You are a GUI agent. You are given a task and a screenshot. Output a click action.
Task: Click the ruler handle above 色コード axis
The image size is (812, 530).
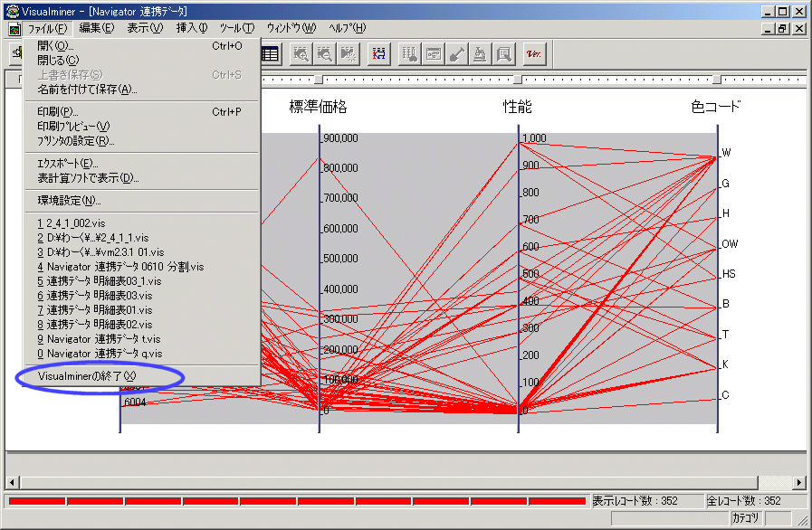pyautogui.click(x=717, y=80)
